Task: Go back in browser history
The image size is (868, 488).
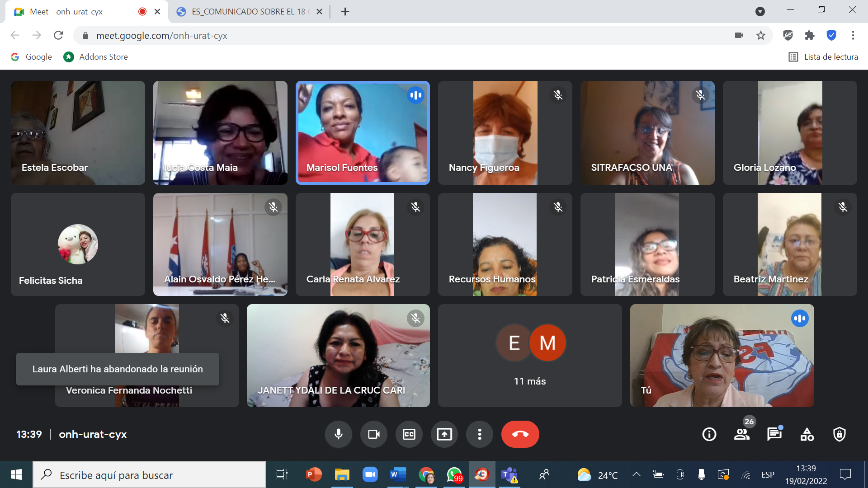Action: 15,35
